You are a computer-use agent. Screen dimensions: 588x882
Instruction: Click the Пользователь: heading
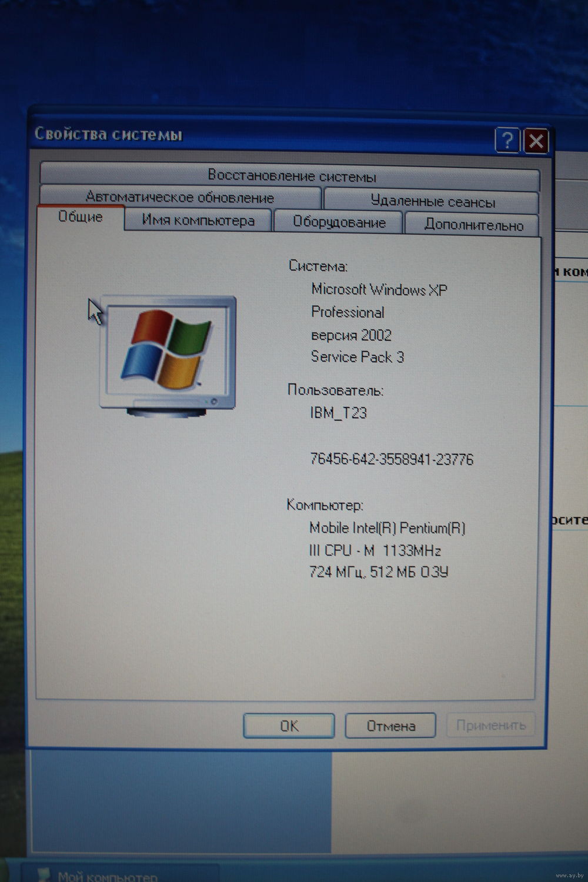(x=336, y=390)
